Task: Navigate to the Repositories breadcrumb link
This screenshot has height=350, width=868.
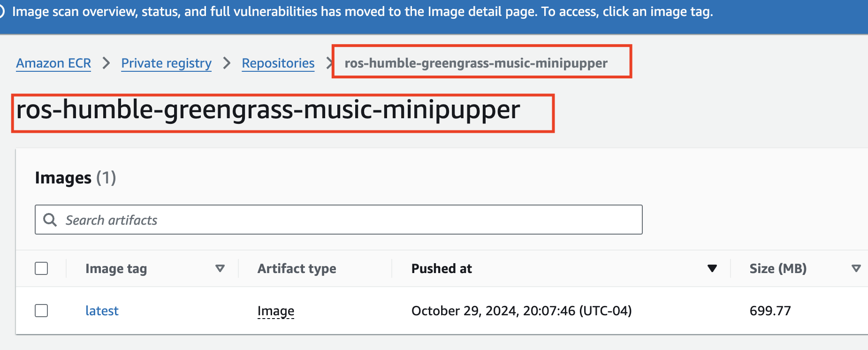Action: (x=278, y=63)
